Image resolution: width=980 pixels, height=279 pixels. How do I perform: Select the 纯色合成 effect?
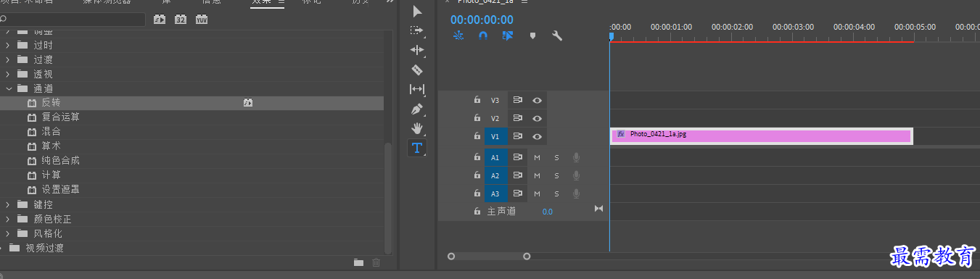click(x=192, y=161)
